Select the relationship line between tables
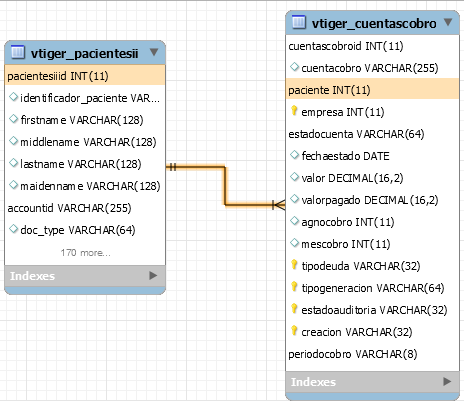Image resolution: width=464 pixels, height=401 pixels. [225, 186]
